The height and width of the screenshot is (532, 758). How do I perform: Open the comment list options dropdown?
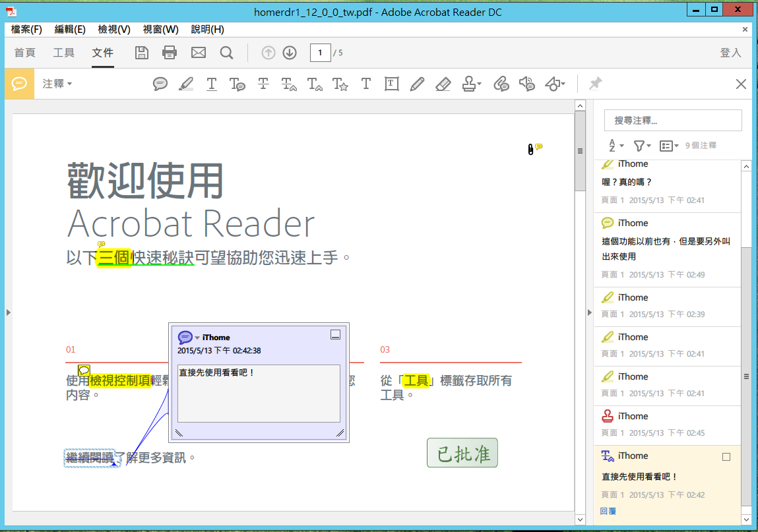(x=669, y=145)
